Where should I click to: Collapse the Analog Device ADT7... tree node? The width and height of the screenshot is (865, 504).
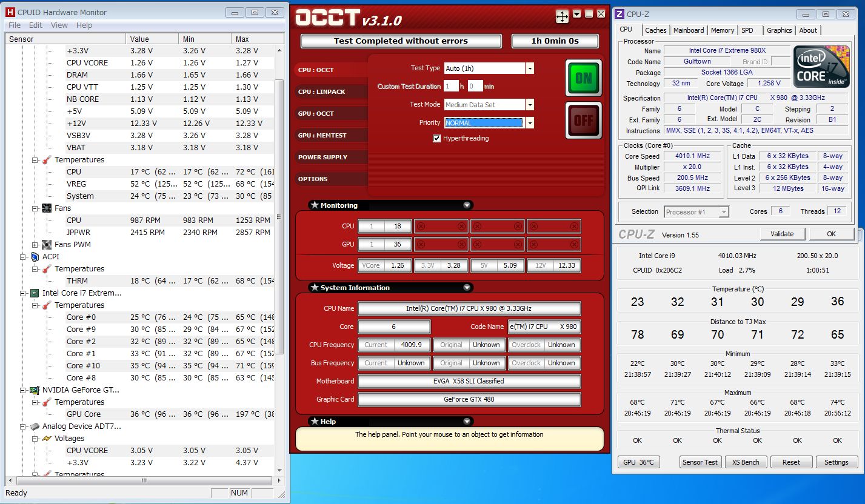(23, 426)
